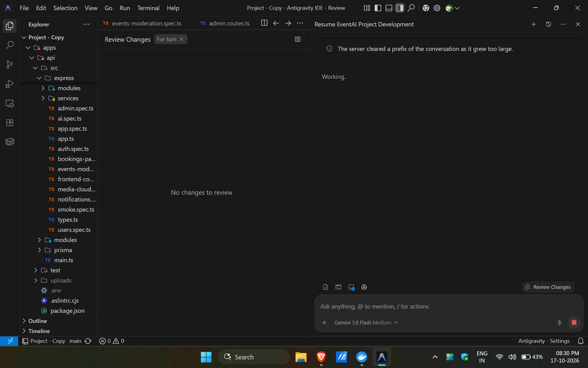588x368 pixels.
Task: Click the microphone voice input icon
Action: pos(559,323)
